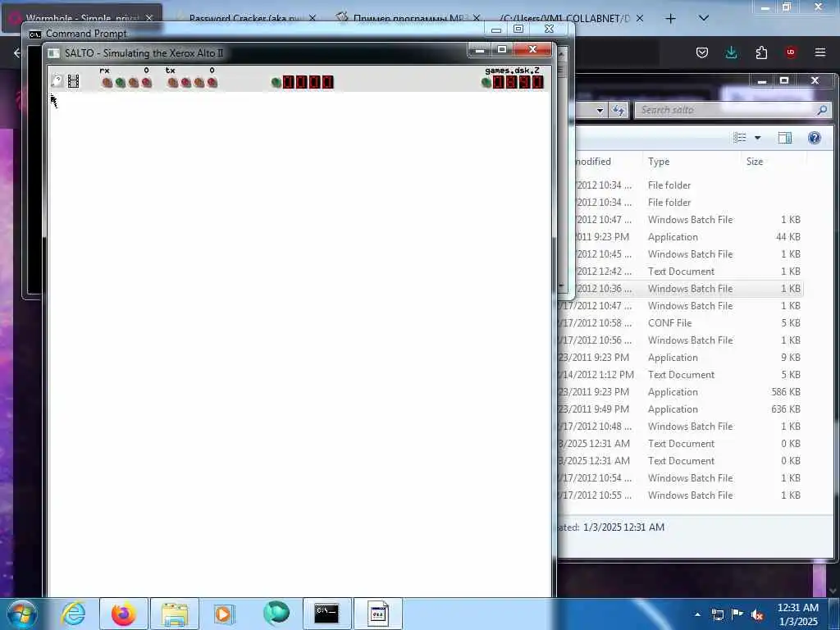The image size is (840, 630).
Task: Click the games.dsk.Z disk counter display
Action: coord(518,82)
